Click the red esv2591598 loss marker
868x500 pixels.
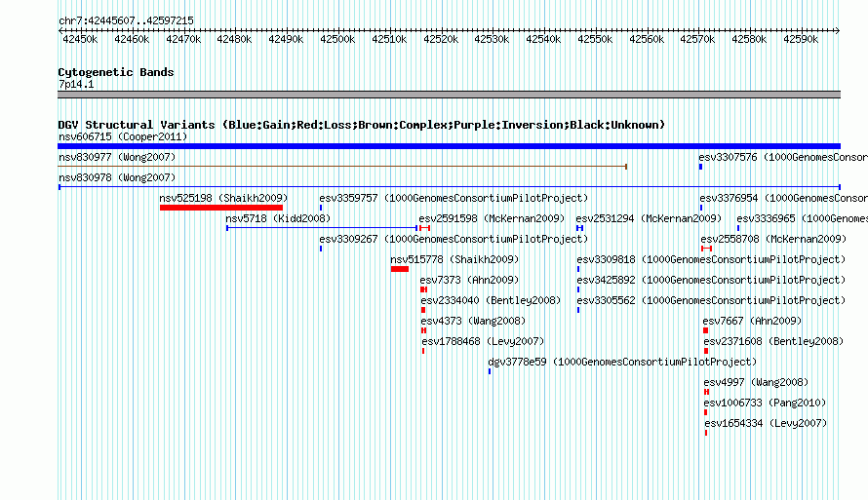pyautogui.click(x=424, y=228)
